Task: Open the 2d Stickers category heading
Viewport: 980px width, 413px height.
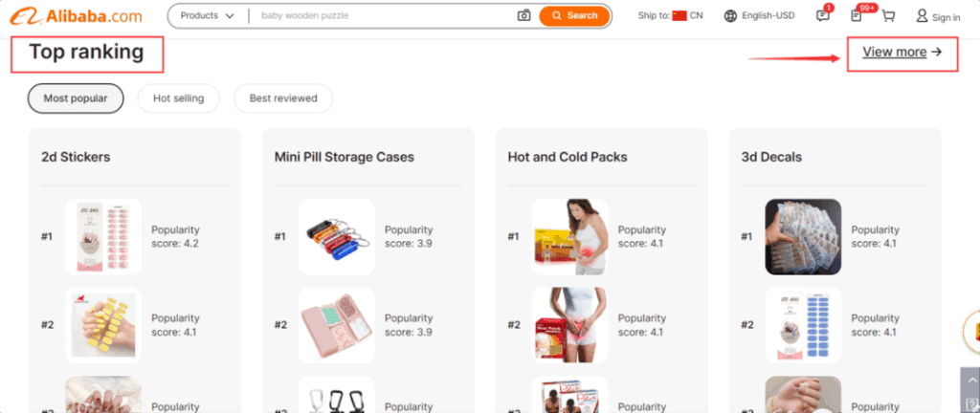Action: (x=76, y=157)
